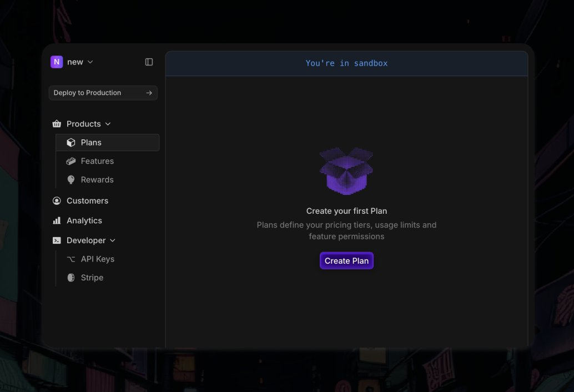Collapse the Developer section chevron
Image resolution: width=574 pixels, height=392 pixels.
click(x=113, y=240)
